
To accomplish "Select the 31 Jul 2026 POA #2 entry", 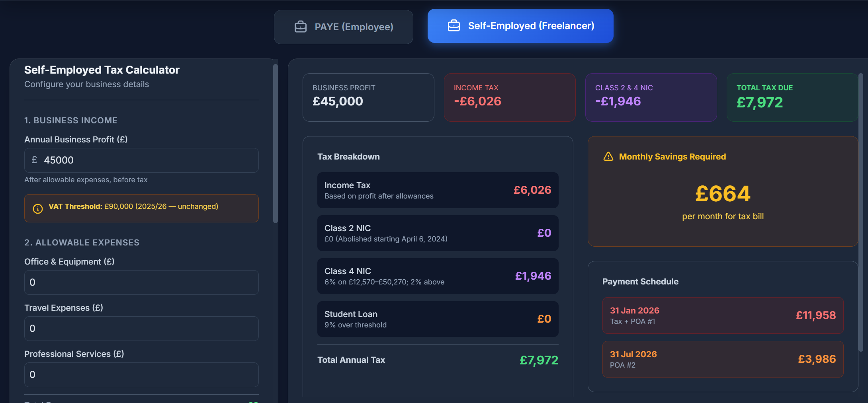I will point(723,358).
